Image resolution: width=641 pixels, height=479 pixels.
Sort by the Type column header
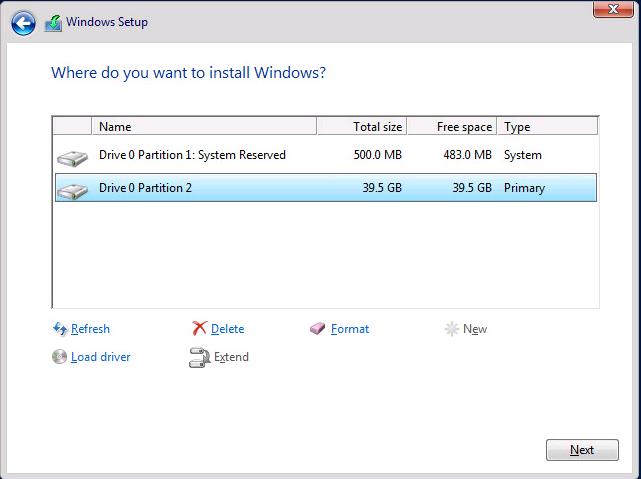[x=547, y=126]
